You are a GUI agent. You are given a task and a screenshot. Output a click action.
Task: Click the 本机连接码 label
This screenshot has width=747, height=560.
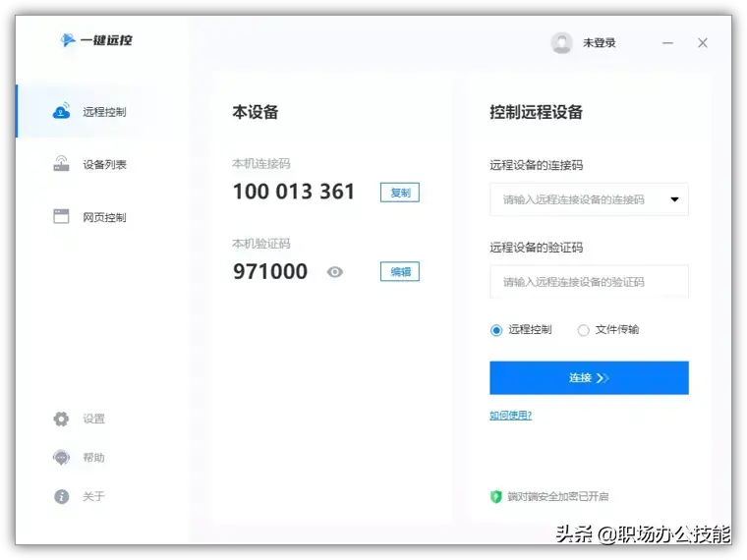pyautogui.click(x=261, y=164)
